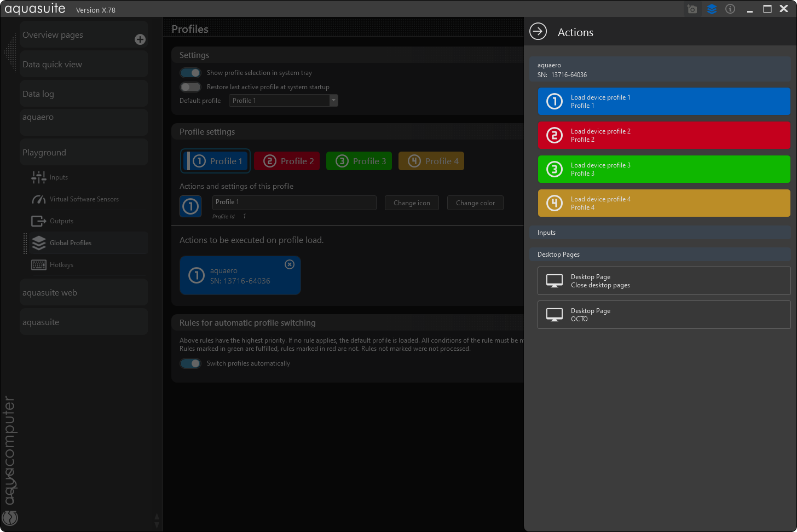Click the Profile 1 name text field
This screenshot has height=532, width=797.
tap(294, 203)
